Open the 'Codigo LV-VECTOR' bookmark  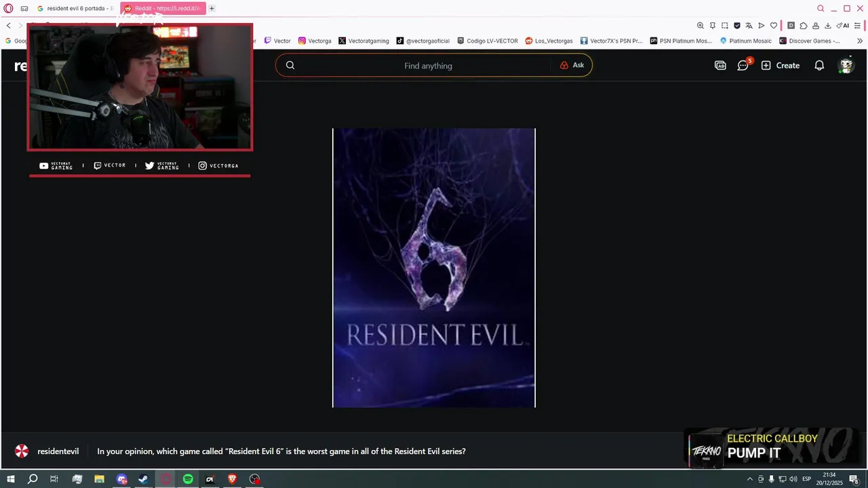coord(488,41)
